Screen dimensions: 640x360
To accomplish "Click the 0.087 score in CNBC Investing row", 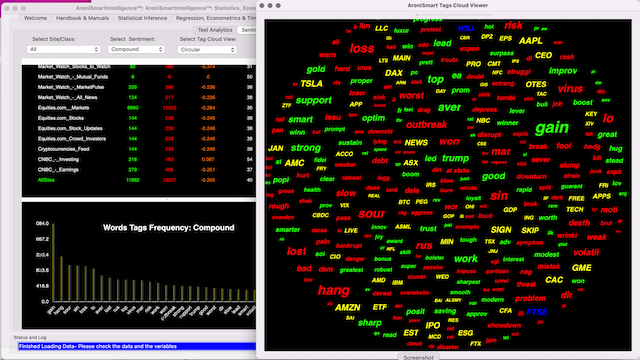I will [208, 159].
